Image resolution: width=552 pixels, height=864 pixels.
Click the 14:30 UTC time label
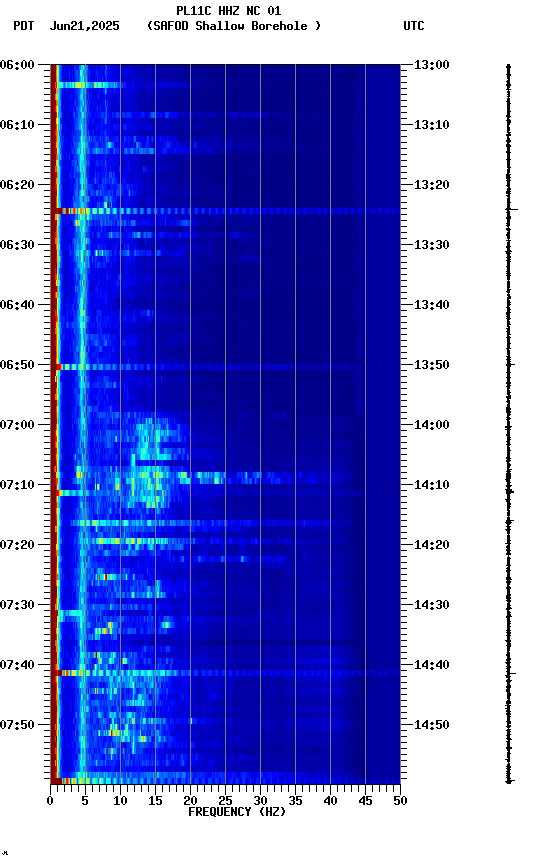pos(432,605)
